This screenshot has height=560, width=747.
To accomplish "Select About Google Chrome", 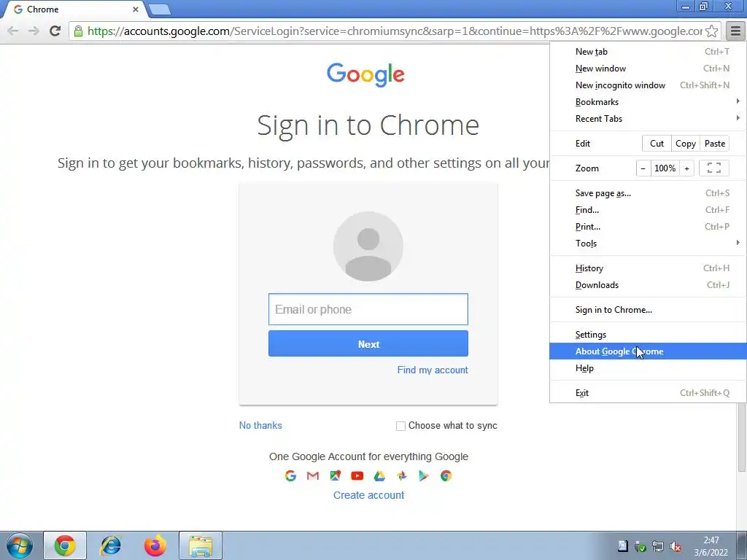I will (648, 351).
